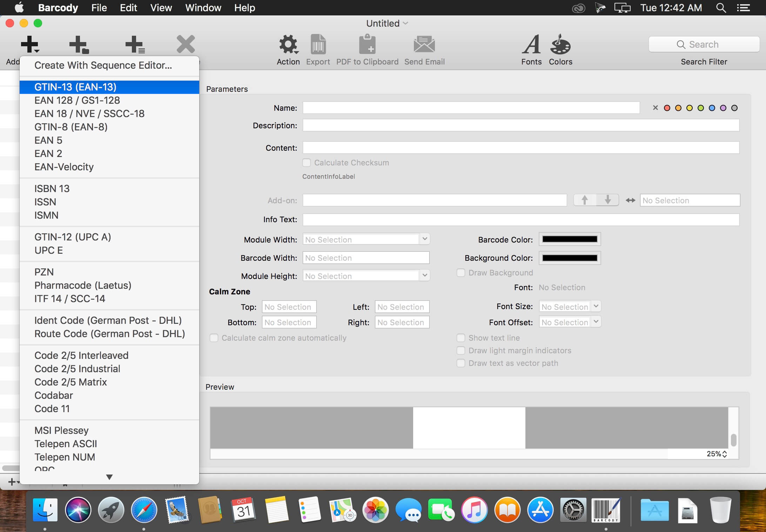Open Spotlight search in the menu bar
766x532 pixels.
click(721, 8)
